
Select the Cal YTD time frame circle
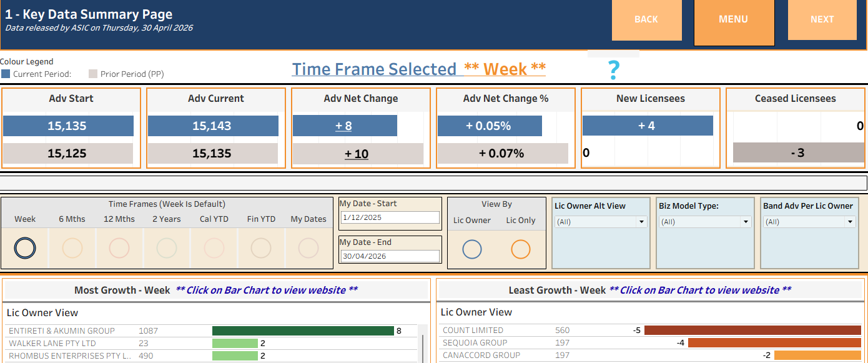[x=214, y=249]
